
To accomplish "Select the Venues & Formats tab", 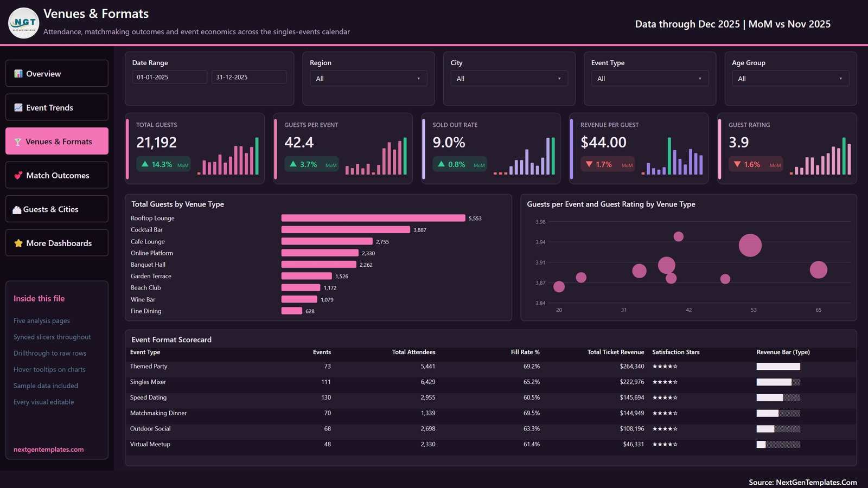I will pos(57,141).
